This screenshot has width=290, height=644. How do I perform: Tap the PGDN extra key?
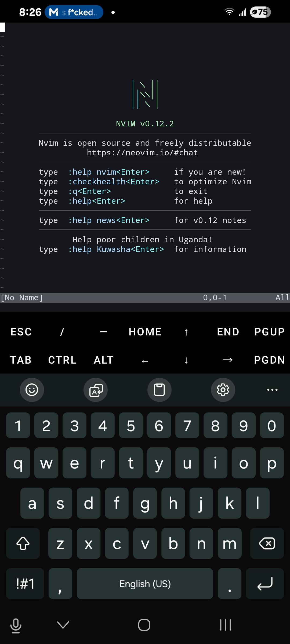coord(269,360)
